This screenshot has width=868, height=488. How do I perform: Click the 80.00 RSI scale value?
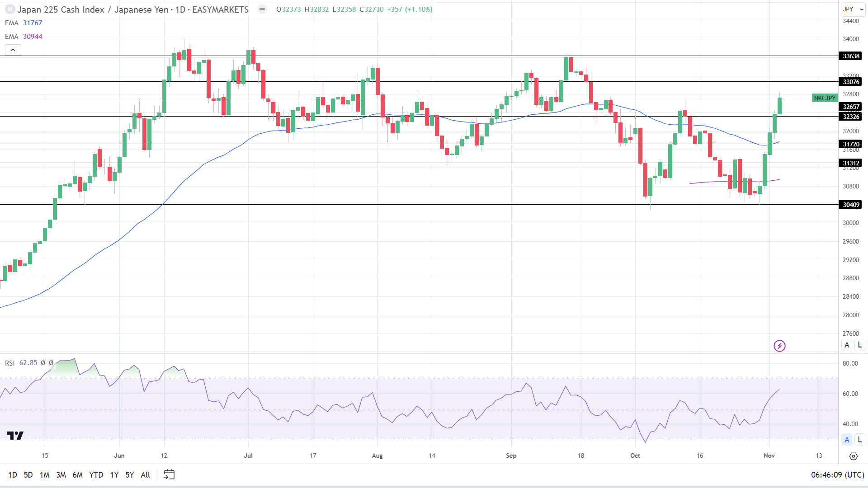pyautogui.click(x=850, y=363)
